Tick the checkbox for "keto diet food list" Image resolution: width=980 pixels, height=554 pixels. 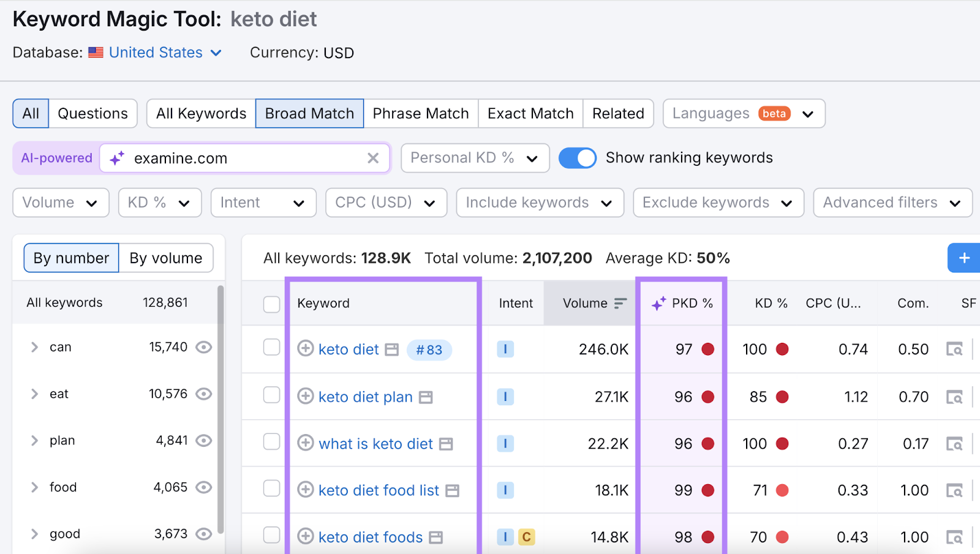[x=271, y=488]
